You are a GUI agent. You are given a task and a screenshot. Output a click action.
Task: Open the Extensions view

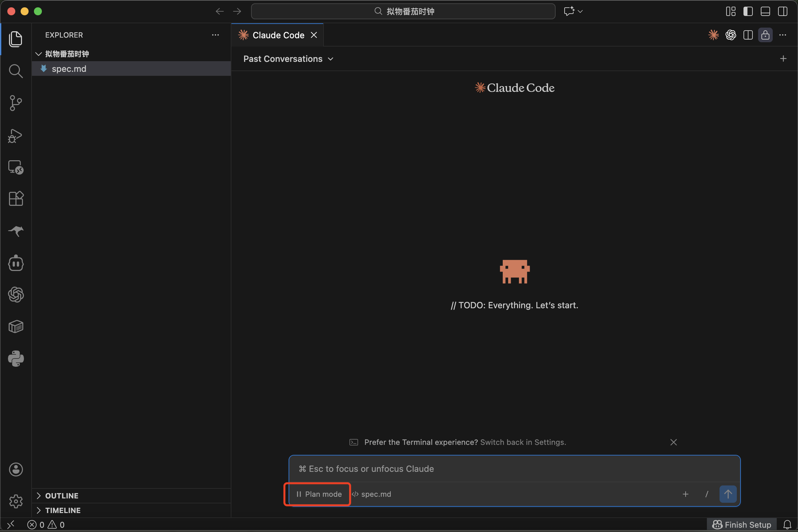(16, 199)
